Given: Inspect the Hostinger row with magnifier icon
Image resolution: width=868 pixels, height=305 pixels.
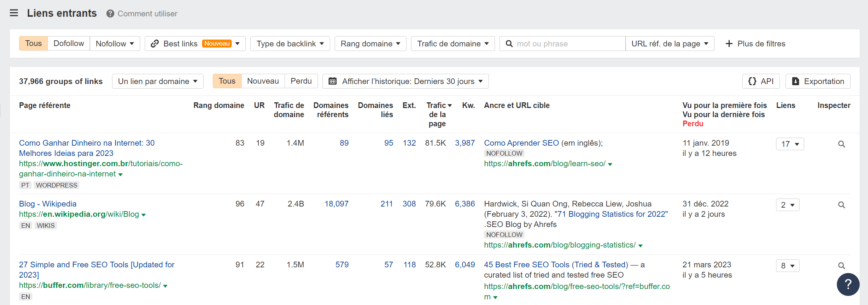Looking at the screenshot, I should 841,144.
